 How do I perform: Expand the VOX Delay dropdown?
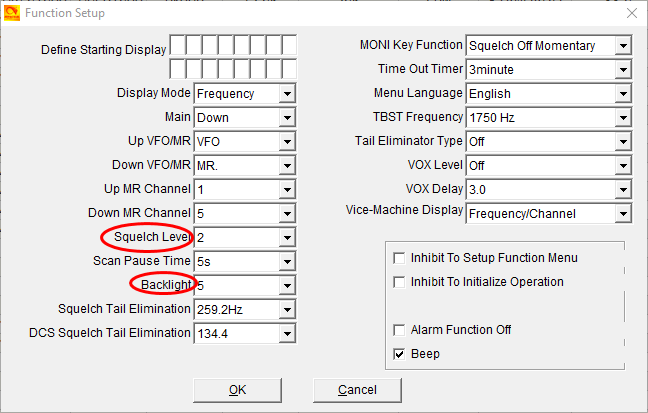tap(623, 190)
